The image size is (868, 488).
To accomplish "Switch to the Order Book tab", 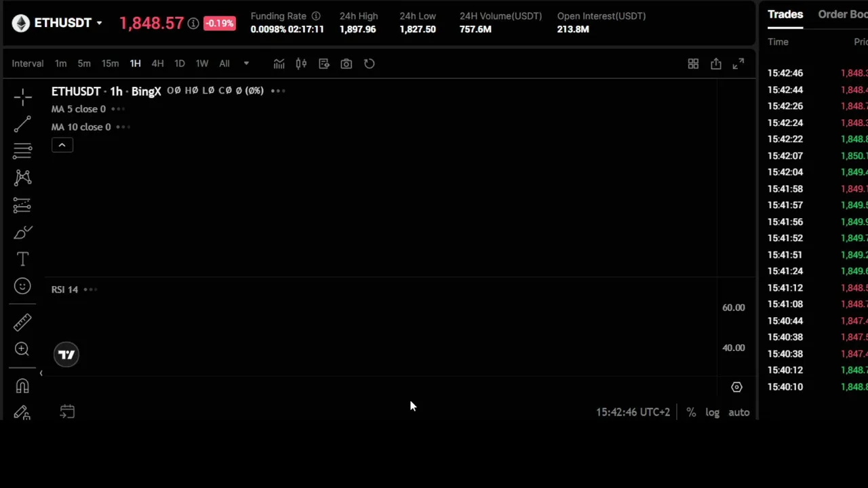I will point(843,14).
